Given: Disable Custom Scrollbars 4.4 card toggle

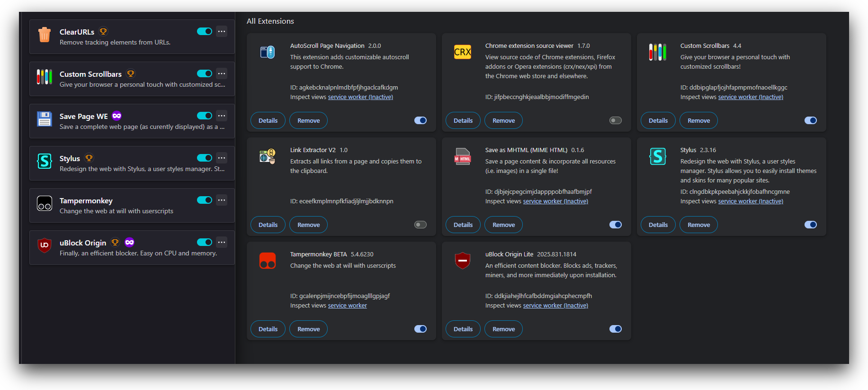Looking at the screenshot, I should tap(811, 120).
